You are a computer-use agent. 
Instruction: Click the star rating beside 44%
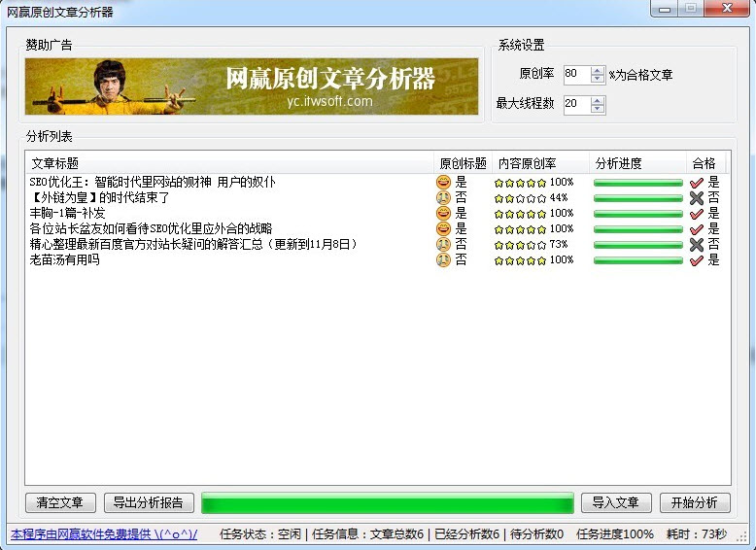[x=520, y=198]
